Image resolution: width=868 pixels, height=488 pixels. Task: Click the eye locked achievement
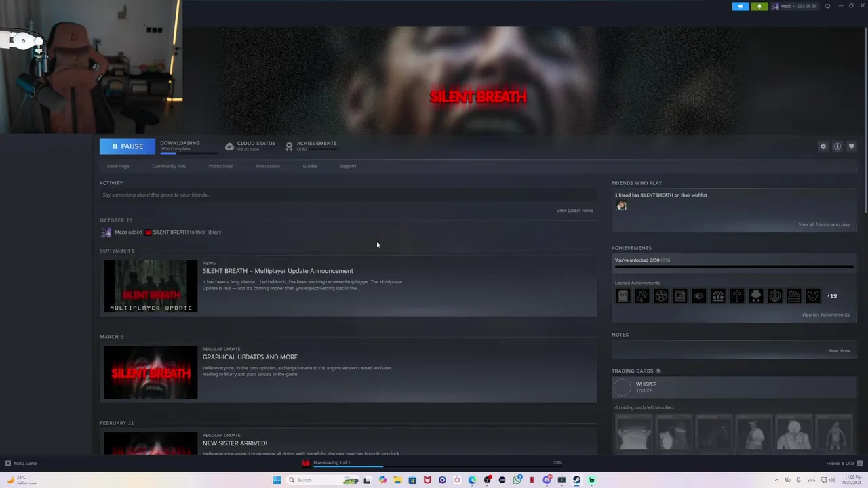coord(698,296)
